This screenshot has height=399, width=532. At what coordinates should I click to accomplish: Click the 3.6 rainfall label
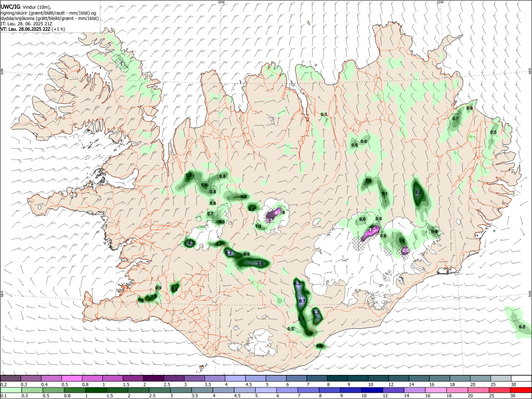click(261, 264)
